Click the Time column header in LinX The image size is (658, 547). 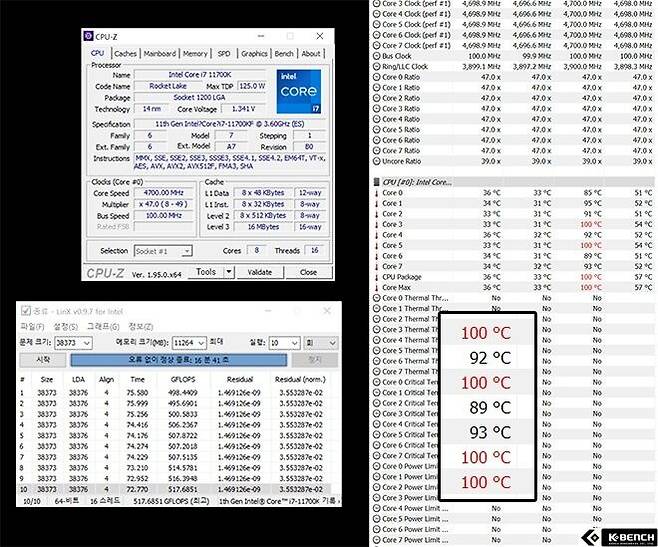(137, 379)
